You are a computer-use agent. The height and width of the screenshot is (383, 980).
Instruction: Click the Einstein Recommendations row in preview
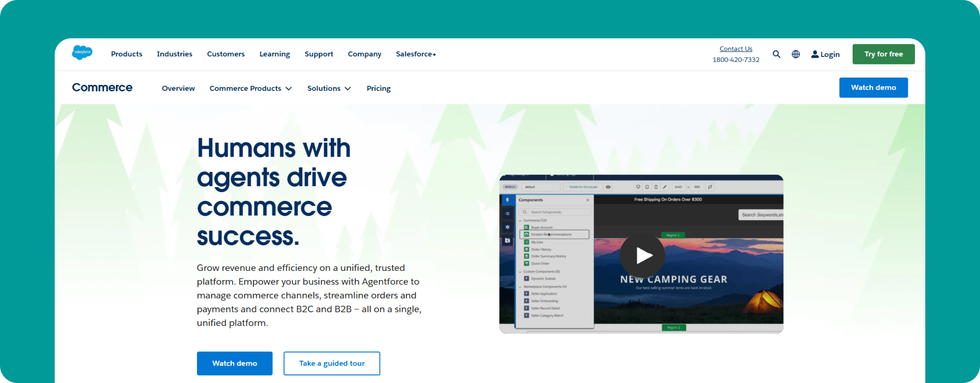click(x=555, y=234)
